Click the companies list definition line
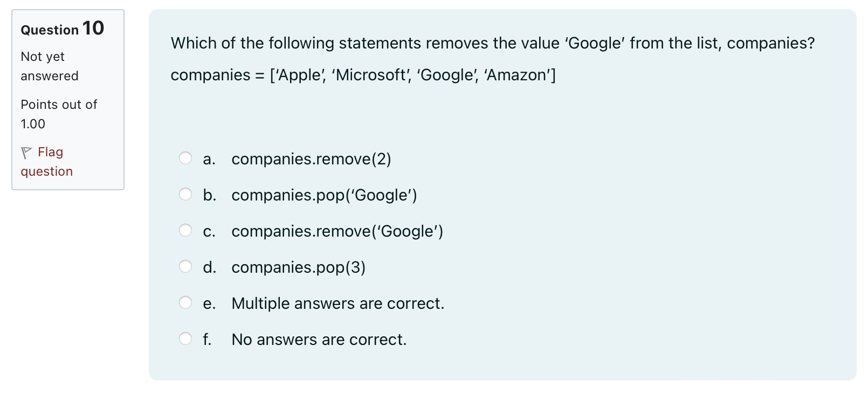868x401 pixels. pos(363,75)
